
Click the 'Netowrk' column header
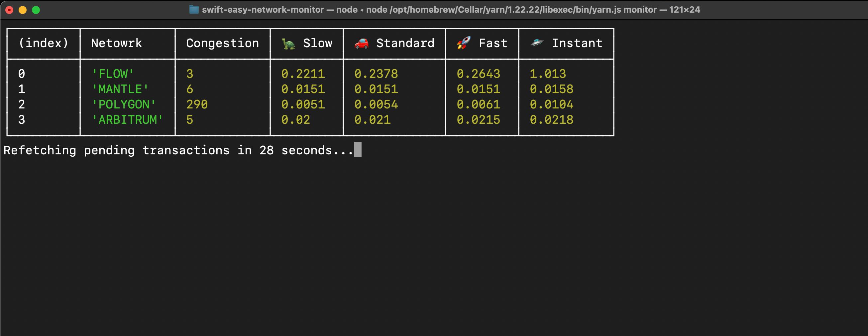point(117,43)
